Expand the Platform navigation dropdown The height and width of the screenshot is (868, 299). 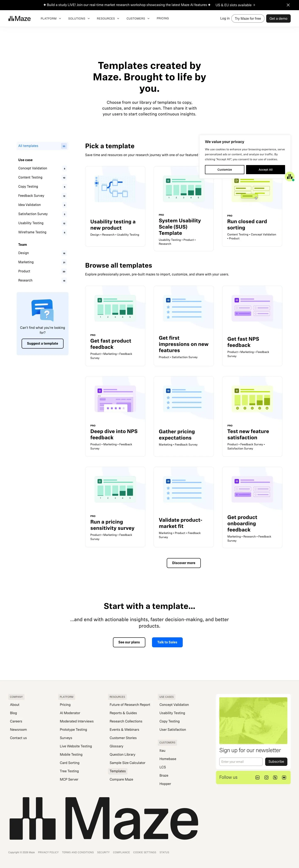click(x=51, y=18)
